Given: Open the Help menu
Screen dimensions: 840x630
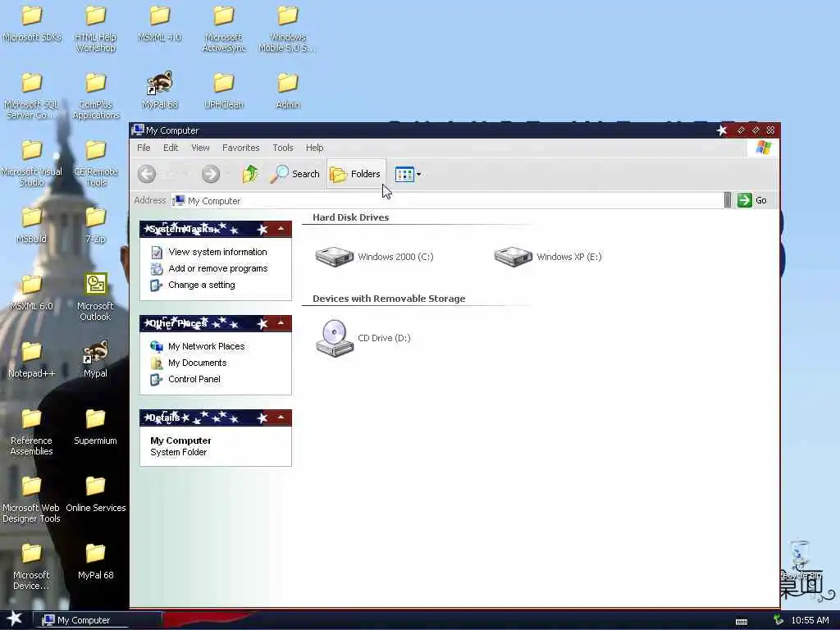Looking at the screenshot, I should [x=314, y=148].
